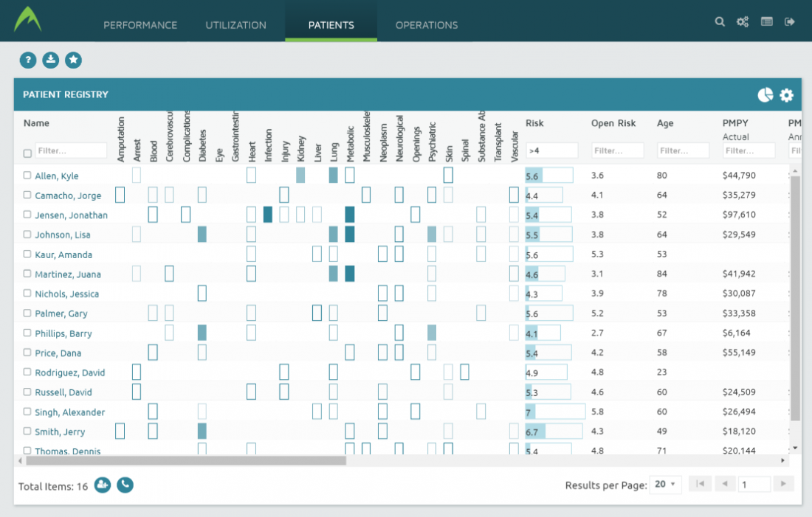Click the horizontal scrollbar right arrow
Image resolution: width=812 pixels, height=517 pixels.
click(782, 461)
